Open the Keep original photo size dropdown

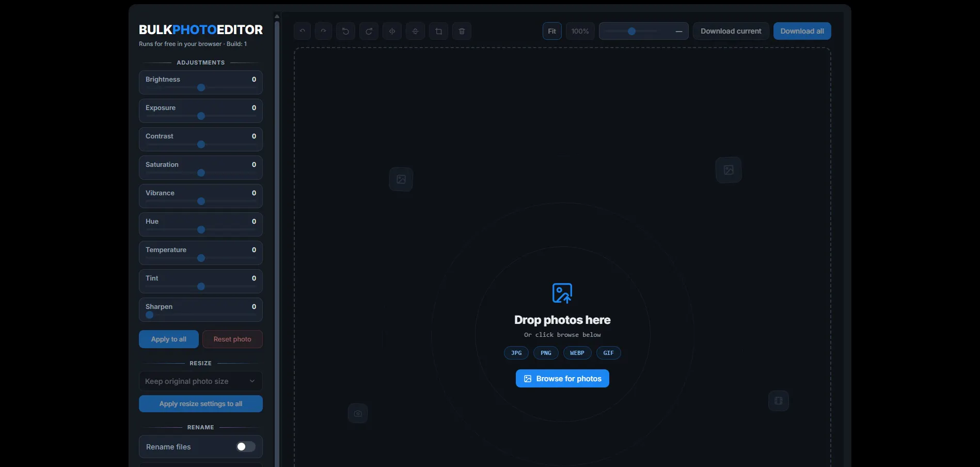coord(201,381)
